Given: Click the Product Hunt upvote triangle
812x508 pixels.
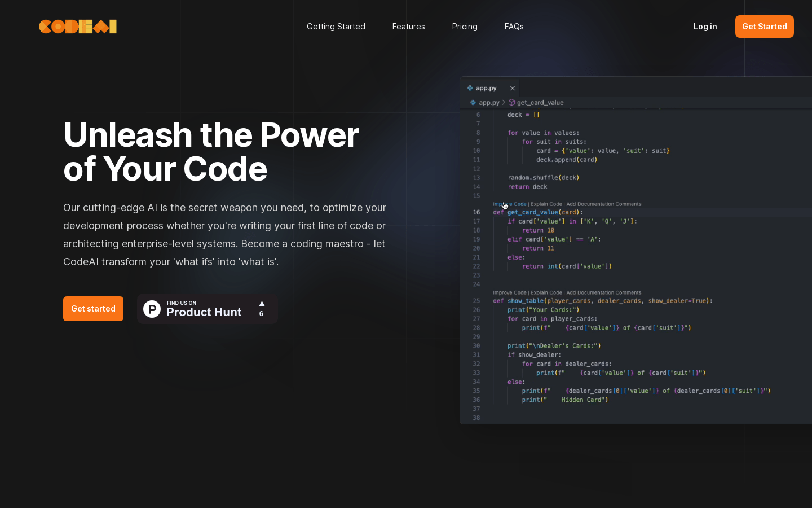Looking at the screenshot, I should click(x=262, y=304).
